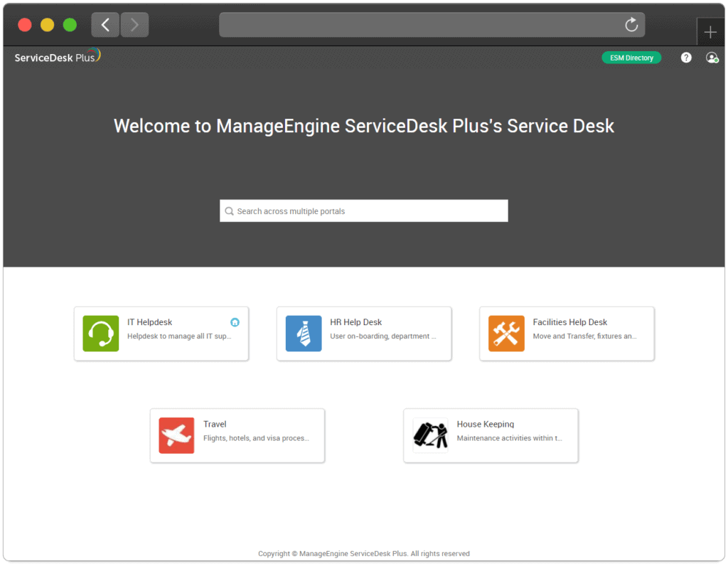Click the user profile icon
Image resolution: width=728 pixels, height=564 pixels.
pyautogui.click(x=712, y=58)
